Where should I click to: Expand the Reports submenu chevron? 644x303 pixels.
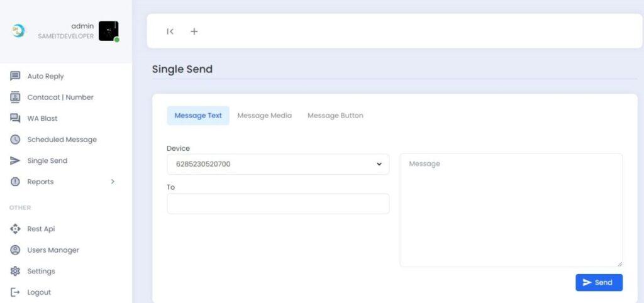pyautogui.click(x=113, y=182)
